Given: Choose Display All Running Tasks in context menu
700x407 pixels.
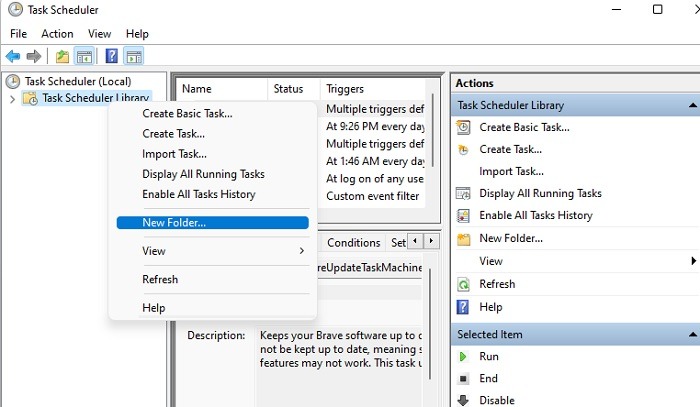Looking at the screenshot, I should [213, 174].
